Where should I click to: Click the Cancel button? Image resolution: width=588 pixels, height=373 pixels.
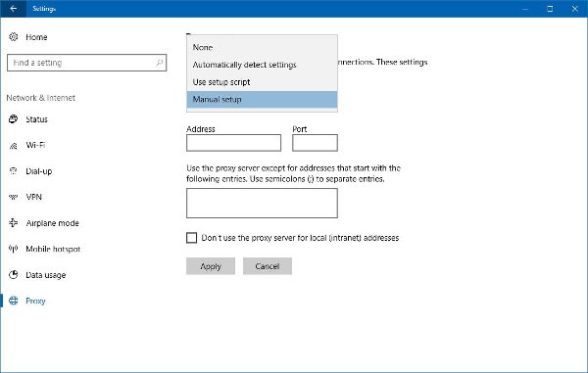[x=268, y=266]
